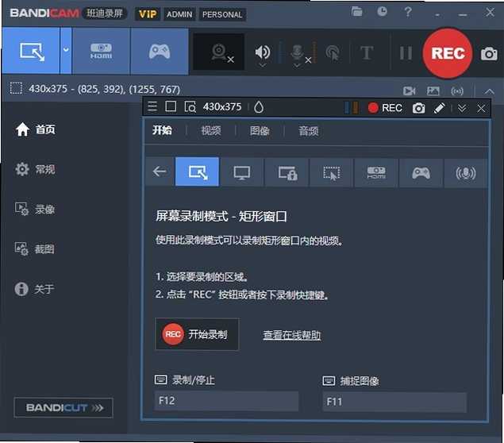This screenshot has width=504, height=443.
Task: Expand the speaker options chevron
Action: 262,64
